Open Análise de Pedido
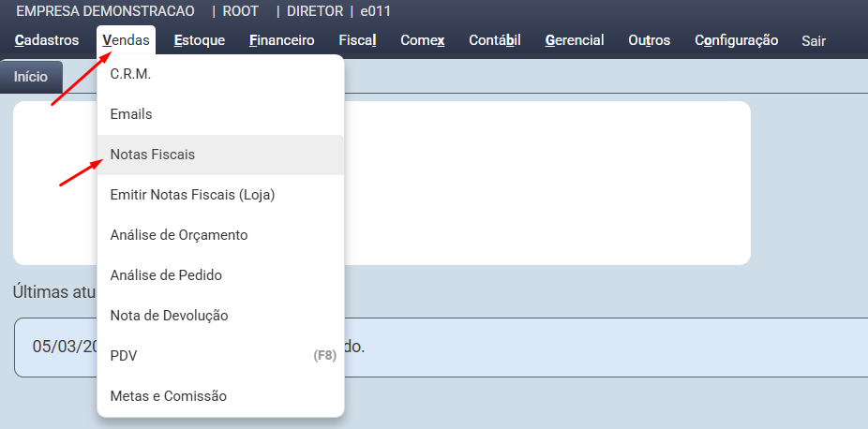The width and height of the screenshot is (868, 429). point(165,275)
